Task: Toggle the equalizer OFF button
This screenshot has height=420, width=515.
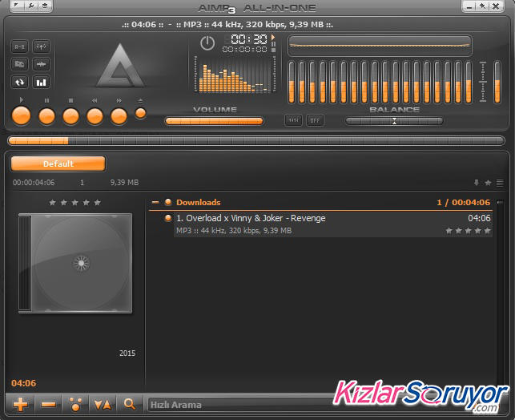Action: click(x=315, y=120)
